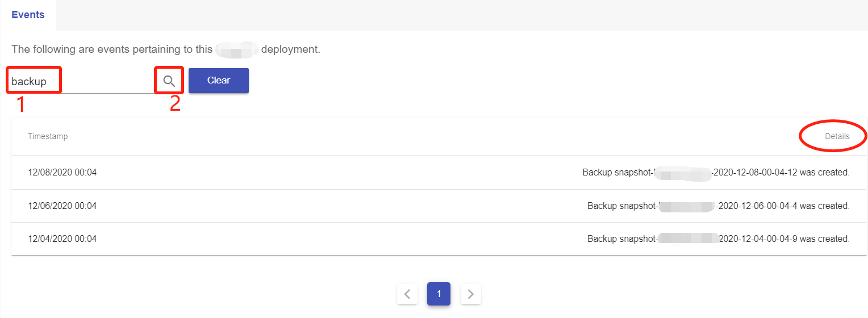
Task: Click the blurred deployment name in description
Action: point(236,49)
